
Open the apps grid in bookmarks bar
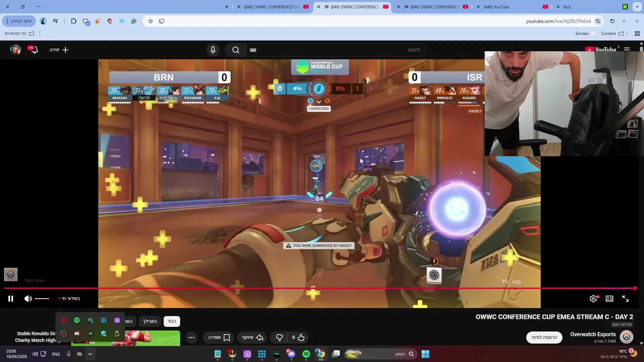click(637, 34)
